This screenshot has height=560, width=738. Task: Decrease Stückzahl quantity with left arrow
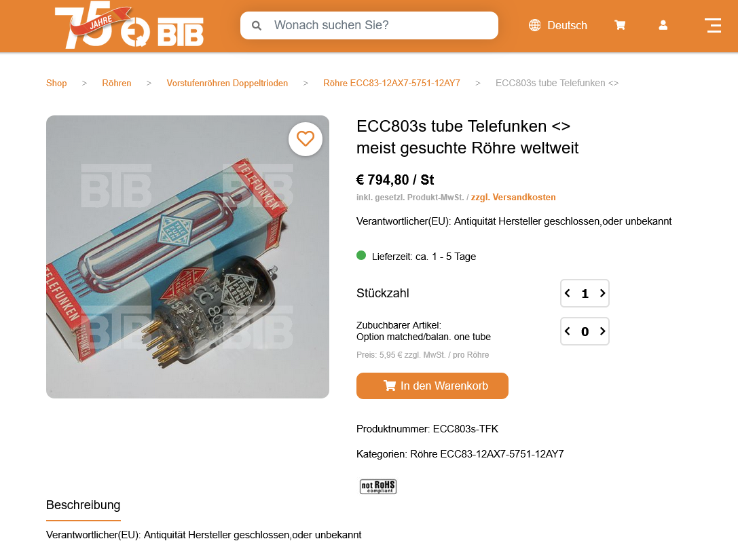coord(568,293)
